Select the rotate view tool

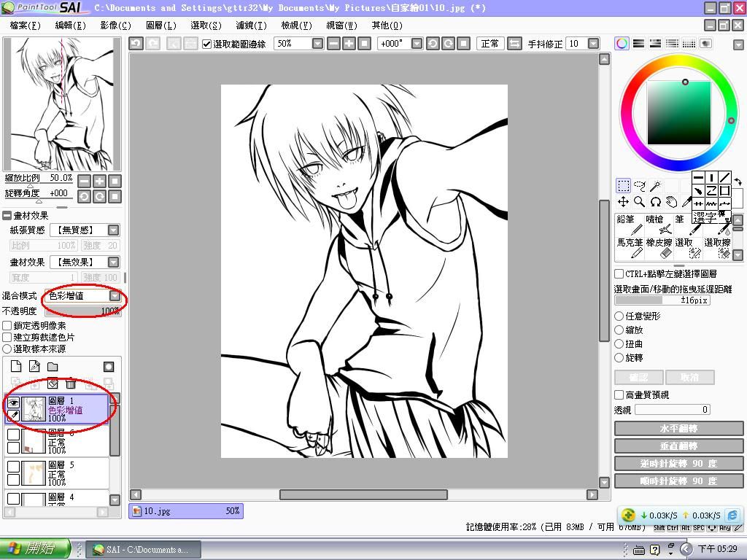click(656, 202)
